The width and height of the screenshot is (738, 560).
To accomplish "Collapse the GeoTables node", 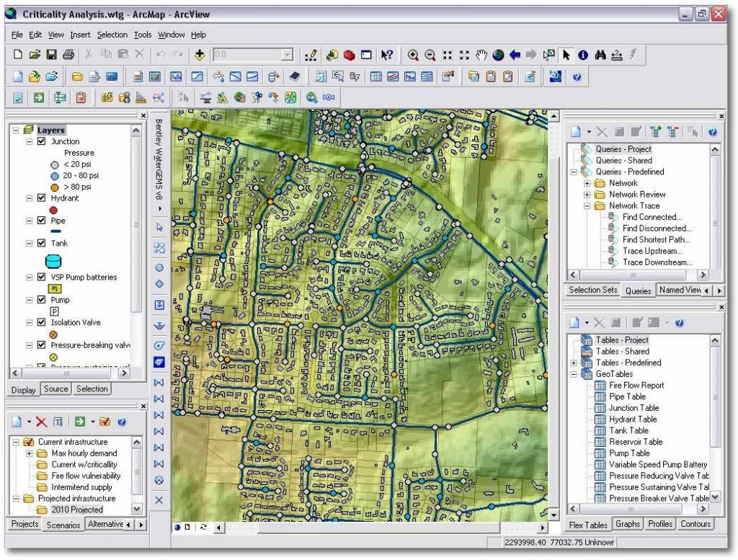I will (574, 374).
